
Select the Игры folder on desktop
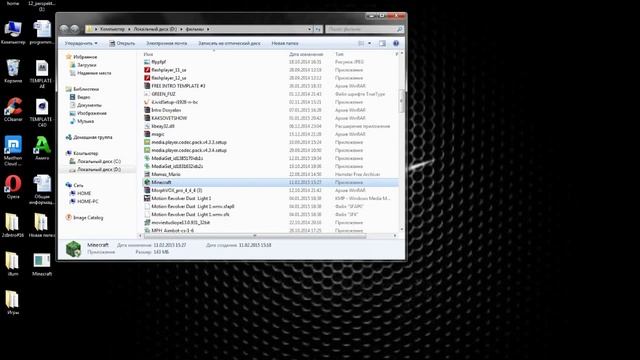coord(13,302)
